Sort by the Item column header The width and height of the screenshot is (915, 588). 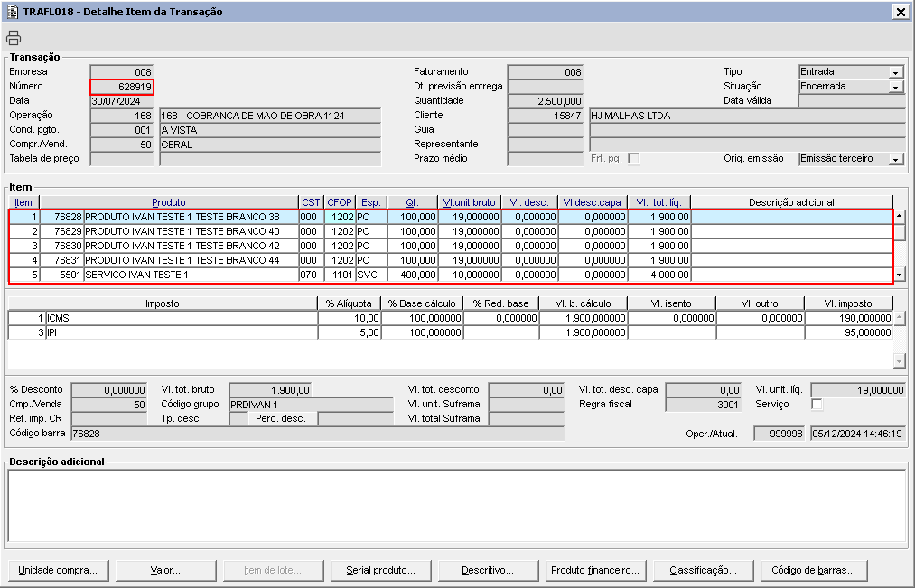[x=23, y=202]
